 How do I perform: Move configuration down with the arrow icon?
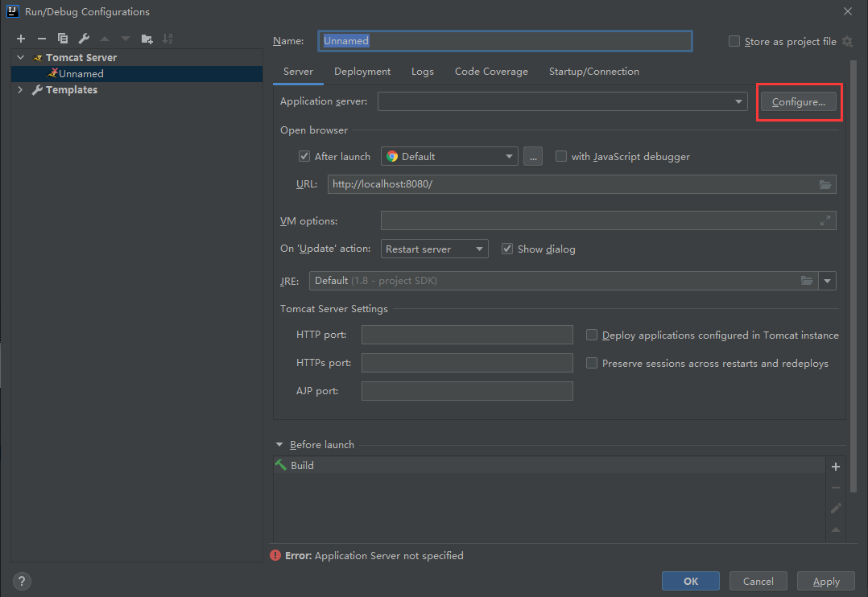126,39
